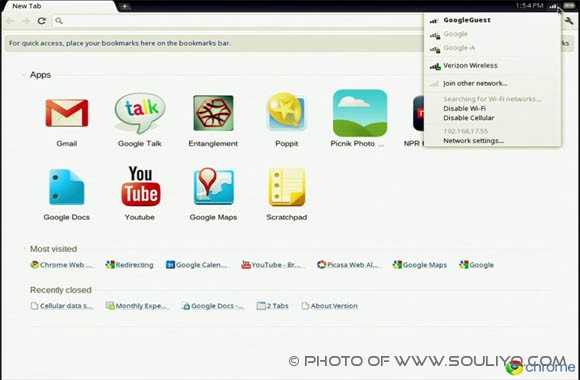The image size is (580, 380).
Task: Open the Picasa Web Al... link
Action: pos(348,265)
